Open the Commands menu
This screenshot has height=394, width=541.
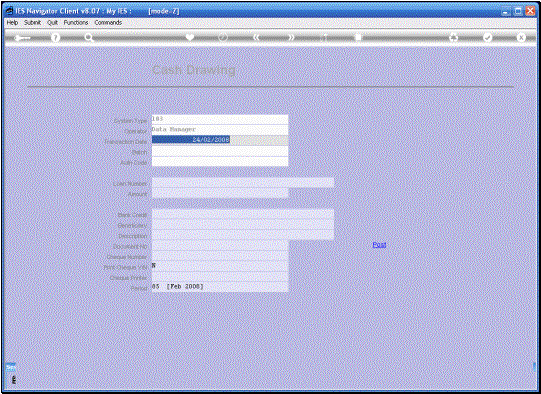[x=108, y=22]
